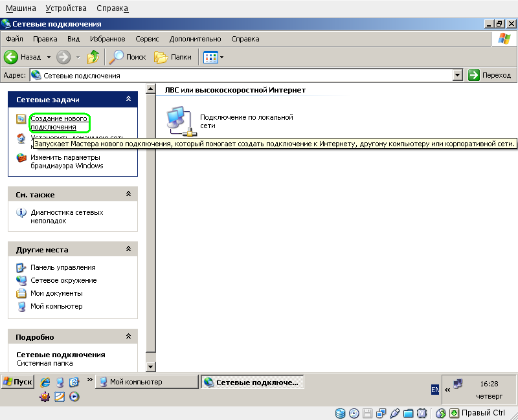Screen dimensions: 518x420
Task: Open the orange-swoosh pad quick launch icon
Action: tap(60, 396)
